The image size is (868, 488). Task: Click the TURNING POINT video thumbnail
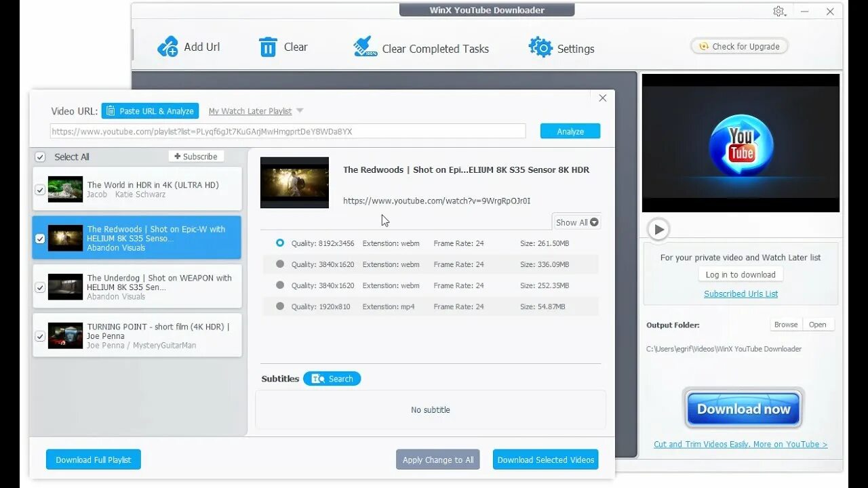click(x=65, y=335)
